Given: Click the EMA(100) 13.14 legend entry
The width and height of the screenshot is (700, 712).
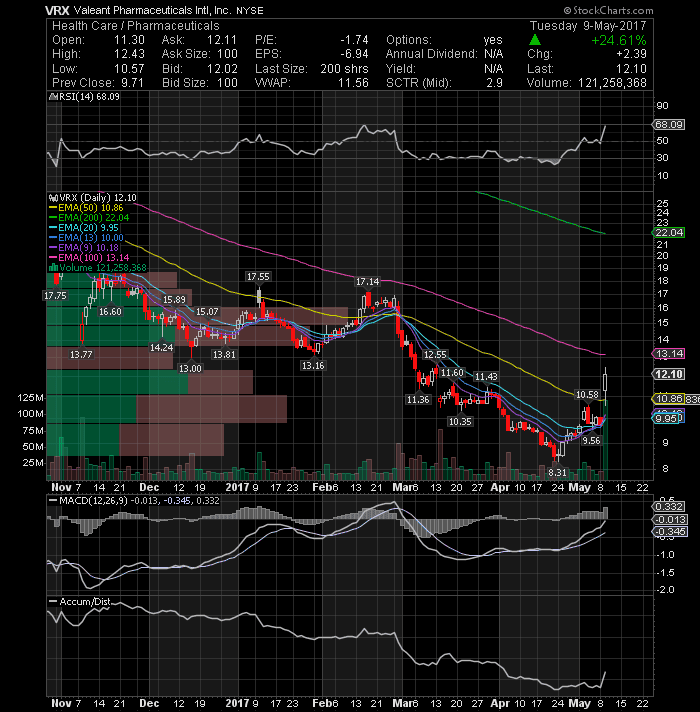Looking at the screenshot, I should coord(89,258).
